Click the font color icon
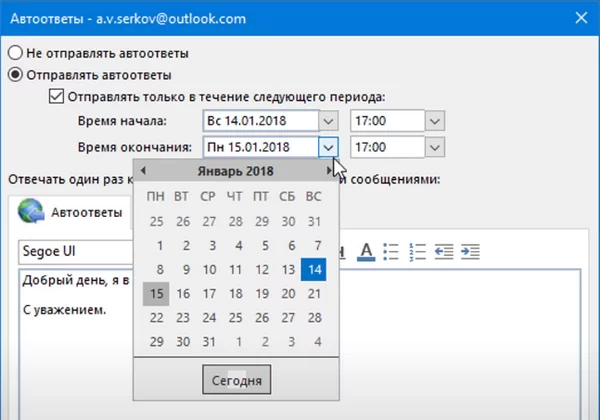Image resolution: width=600 pixels, height=420 pixels. tap(366, 250)
